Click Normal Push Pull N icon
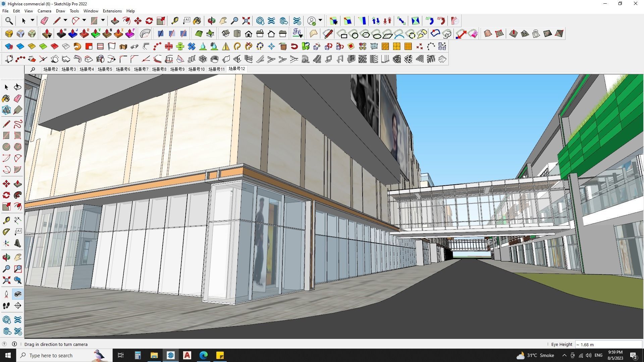This screenshot has height=362, width=644. [x=107, y=34]
